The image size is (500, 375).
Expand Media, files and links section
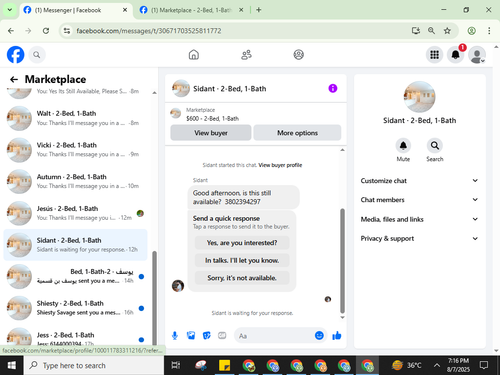click(x=419, y=219)
